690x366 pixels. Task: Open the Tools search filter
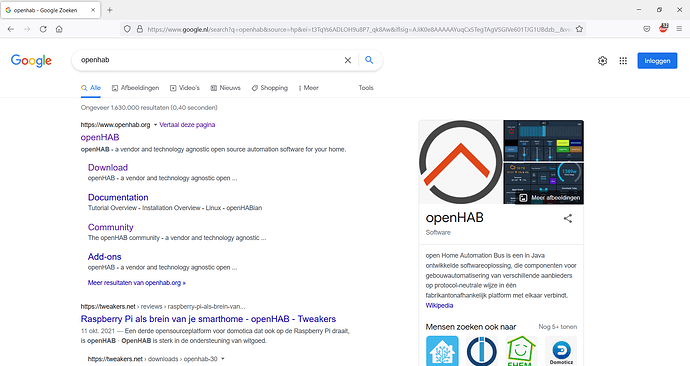point(366,88)
